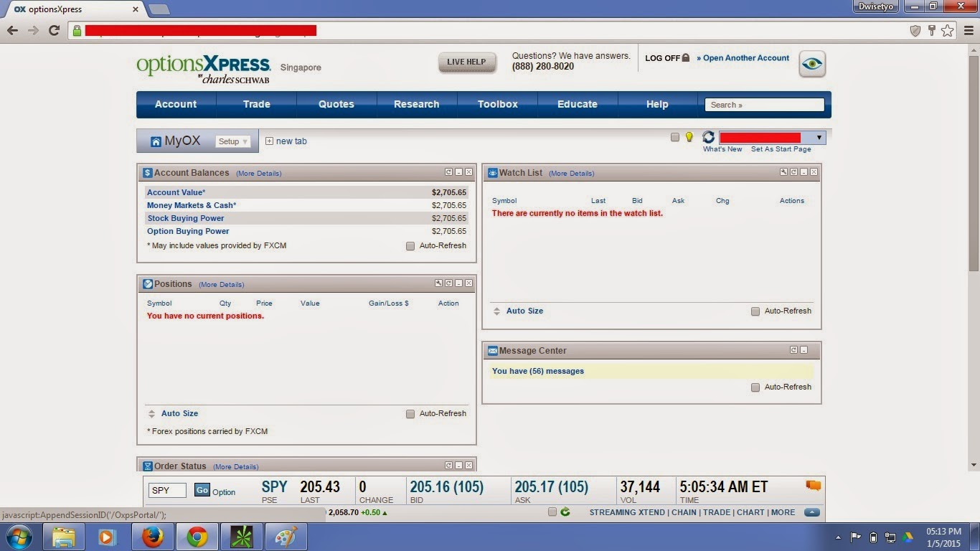Click the eye icon in the header
Screen dimensions: 980x551
tap(812, 64)
